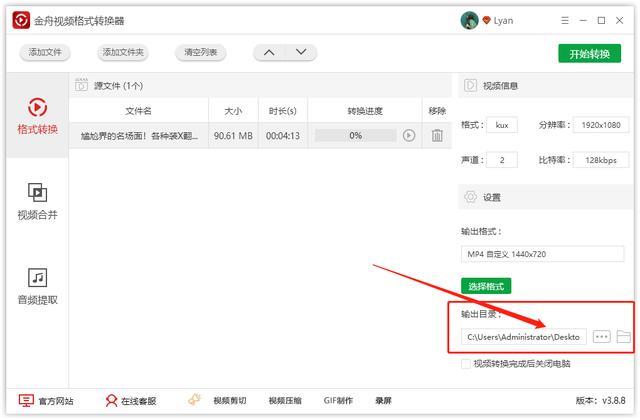This screenshot has height=420, width=640.
Task: Click the user avatar next to Lyan
Action: pos(469,21)
